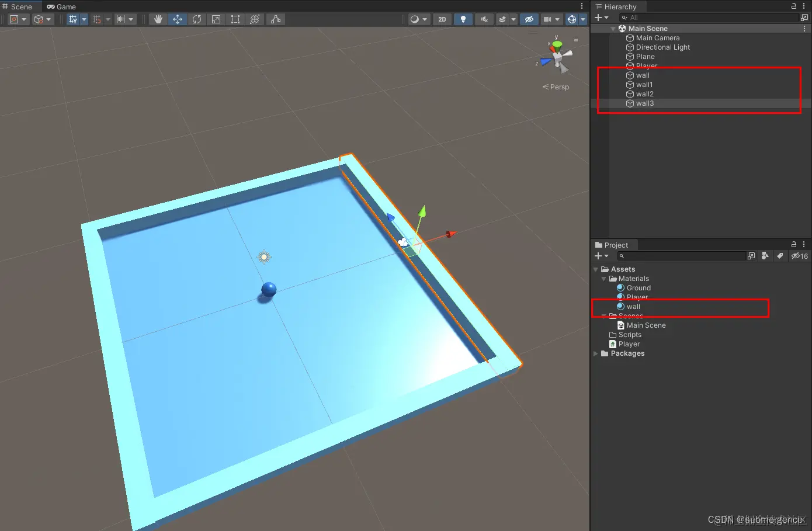Select wall2 object in Hierarchy

click(645, 94)
